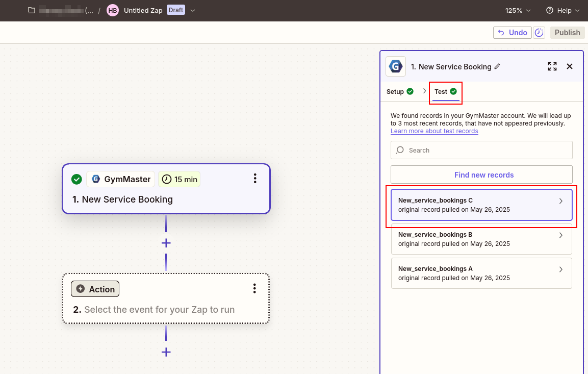
Task: Click the GymMaster app chip on step 1
Action: coord(121,179)
